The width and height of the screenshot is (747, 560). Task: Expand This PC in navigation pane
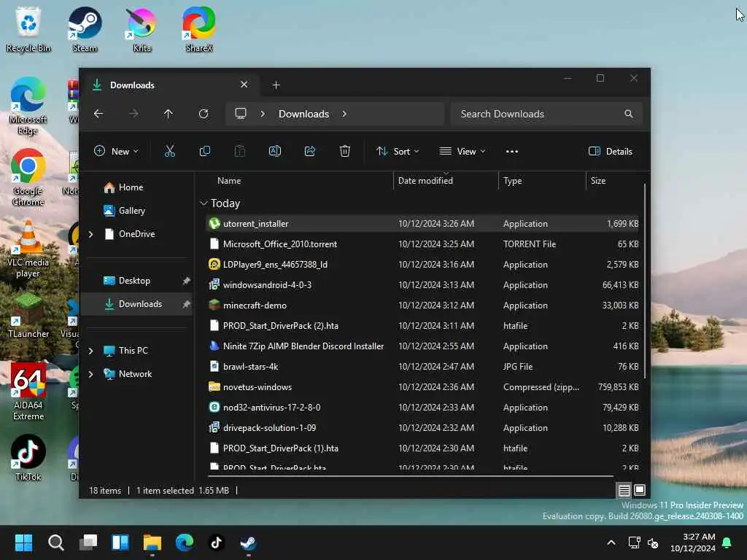(90, 351)
